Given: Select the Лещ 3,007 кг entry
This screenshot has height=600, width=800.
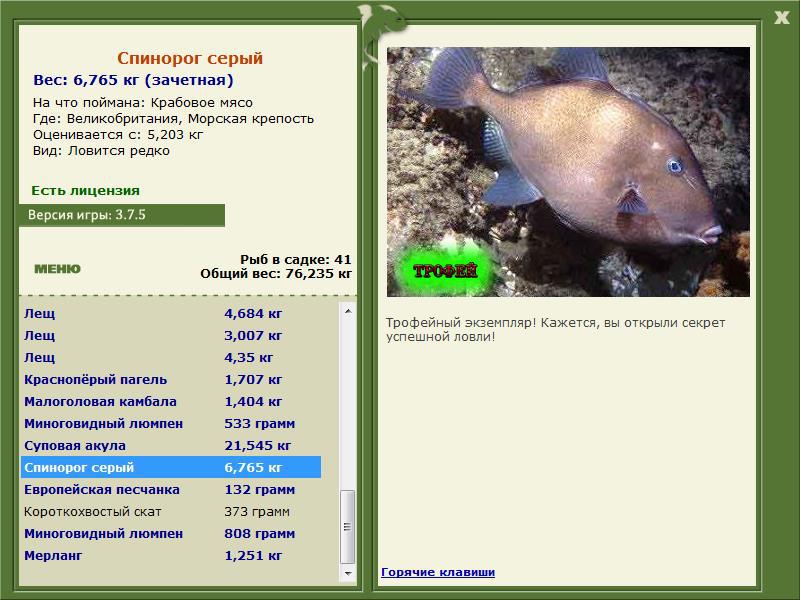Looking at the screenshot, I should (x=171, y=335).
